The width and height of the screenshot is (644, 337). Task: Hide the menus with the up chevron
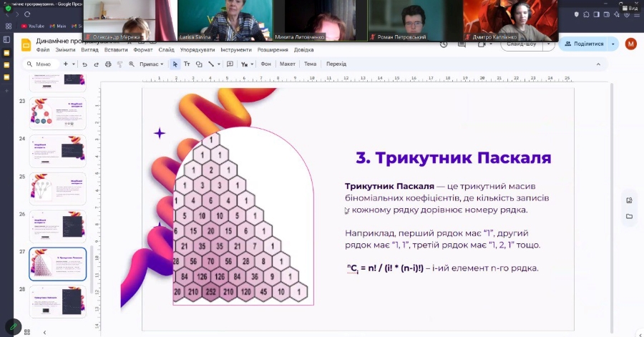point(597,64)
